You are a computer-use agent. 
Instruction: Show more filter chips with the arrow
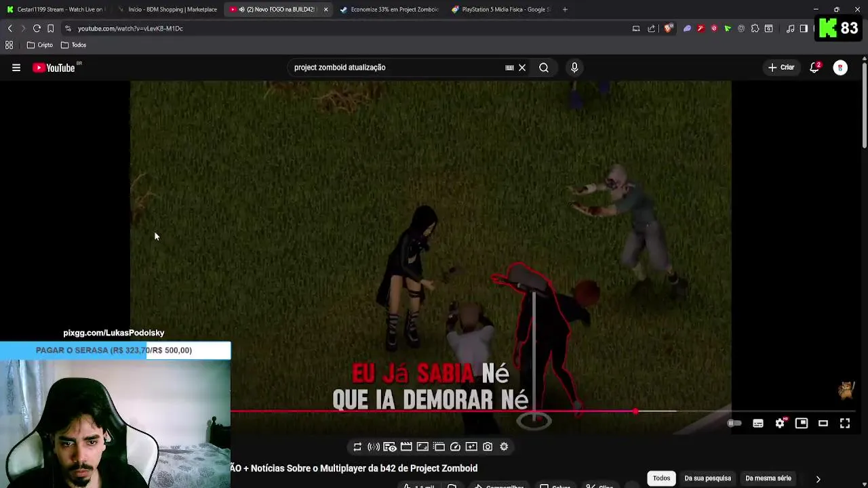coord(818,479)
